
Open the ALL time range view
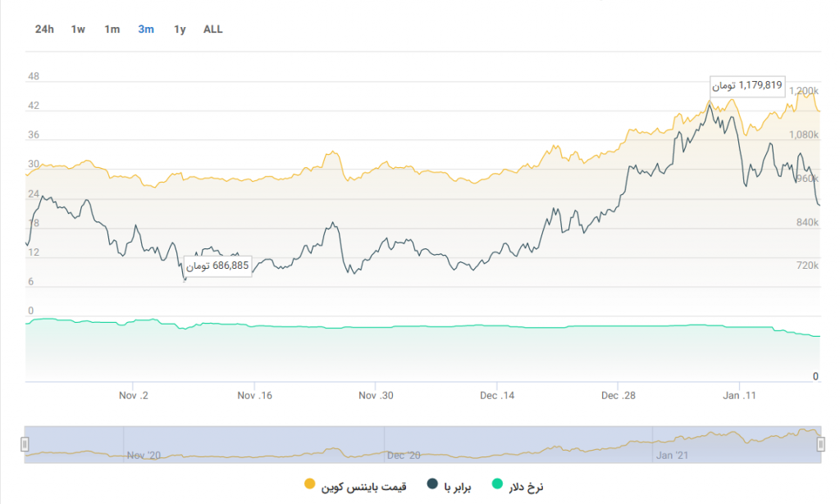point(212,28)
